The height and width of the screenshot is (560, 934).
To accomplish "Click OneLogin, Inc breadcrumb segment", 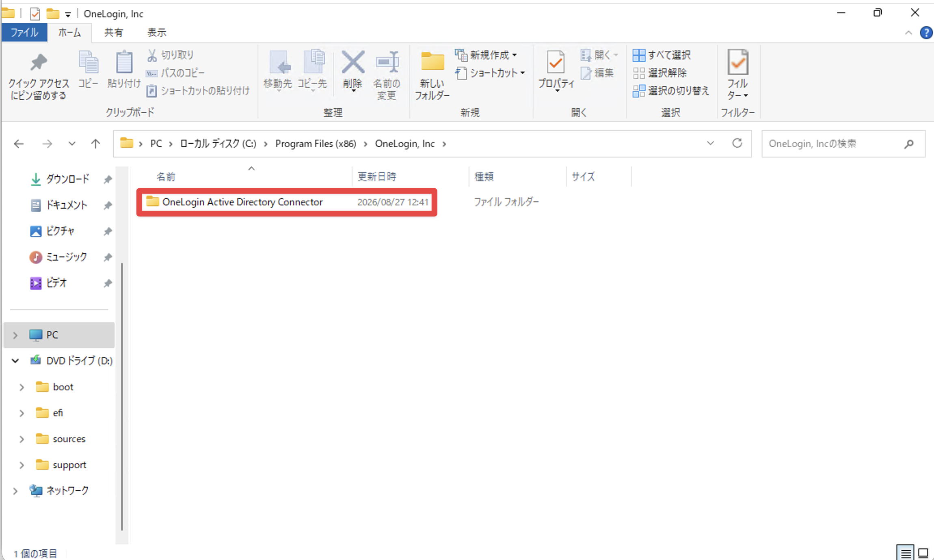I will click(x=405, y=144).
